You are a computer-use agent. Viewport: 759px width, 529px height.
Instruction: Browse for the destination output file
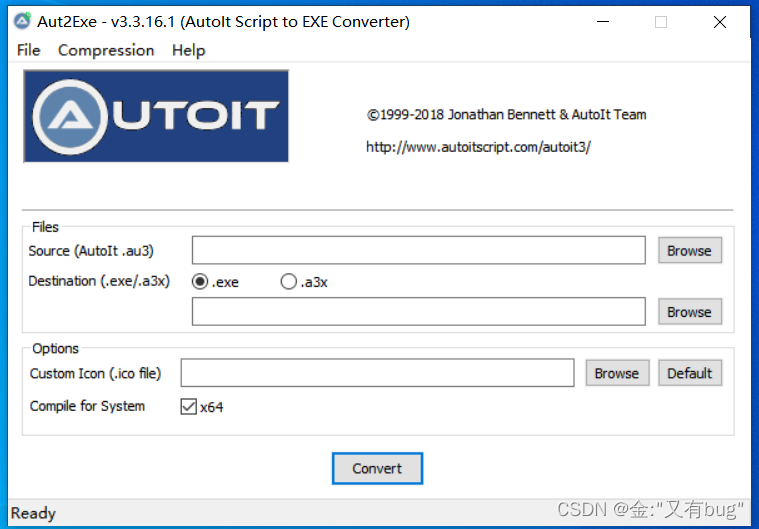pos(689,312)
